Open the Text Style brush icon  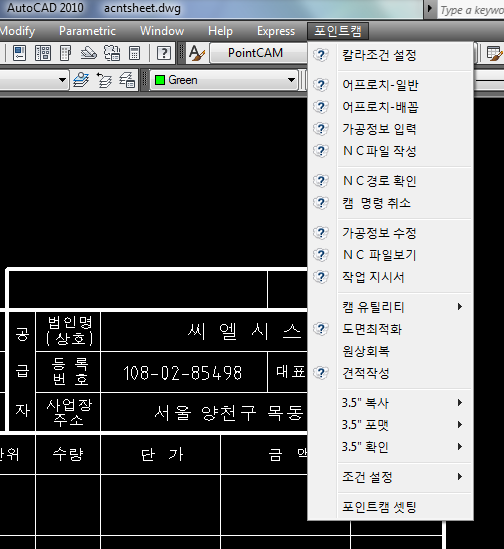coord(197,53)
